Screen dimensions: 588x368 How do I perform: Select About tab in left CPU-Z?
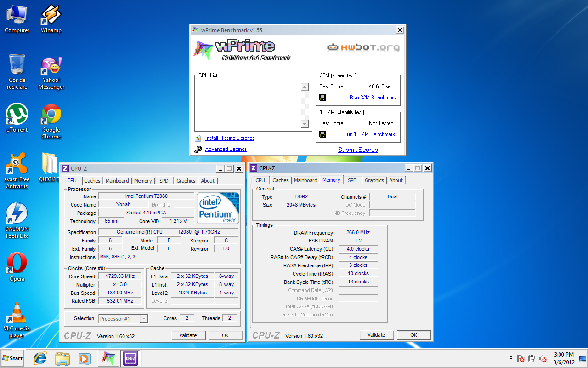pyautogui.click(x=208, y=181)
